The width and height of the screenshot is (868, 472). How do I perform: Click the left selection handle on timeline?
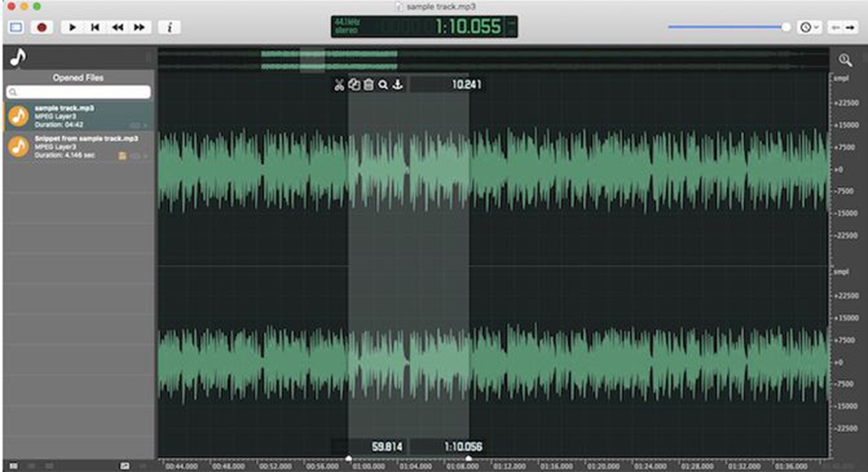pos(348,458)
